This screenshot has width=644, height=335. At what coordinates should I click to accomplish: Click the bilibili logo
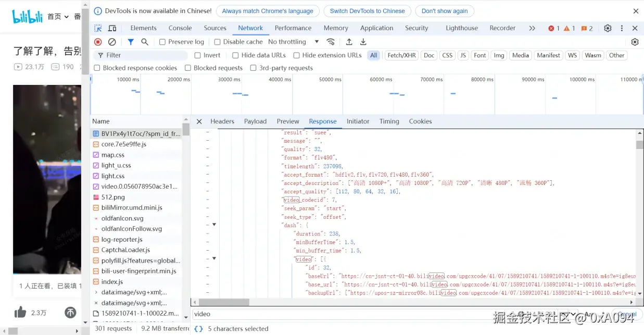(27, 17)
